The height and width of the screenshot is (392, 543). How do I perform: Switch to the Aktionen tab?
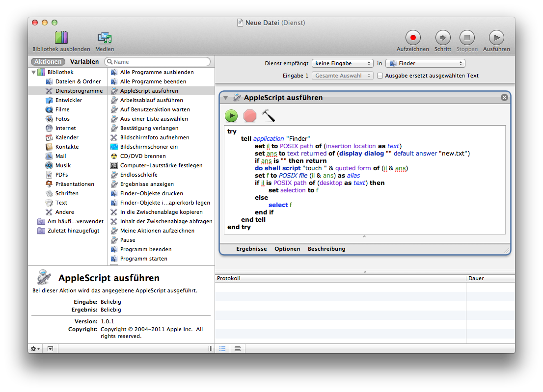tap(48, 62)
